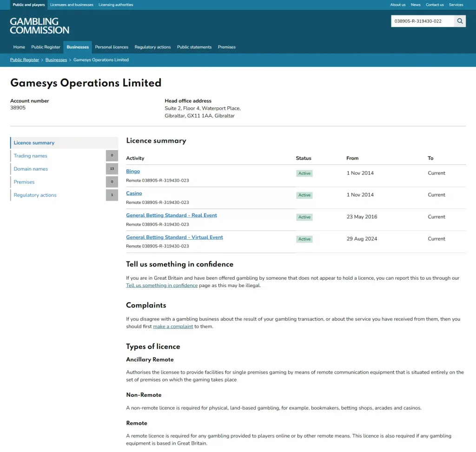Viewport: 476px width, 452px height.
Task: Click Active status badge for Casino
Action: coord(304,195)
